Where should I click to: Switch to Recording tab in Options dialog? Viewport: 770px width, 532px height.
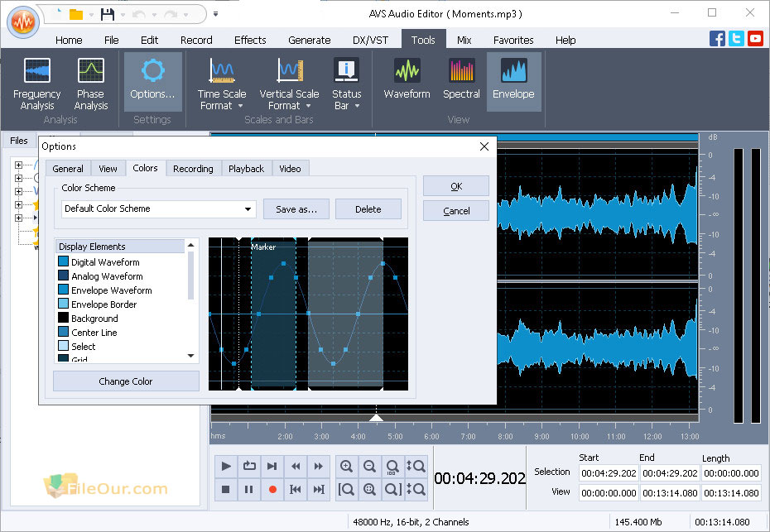[193, 168]
